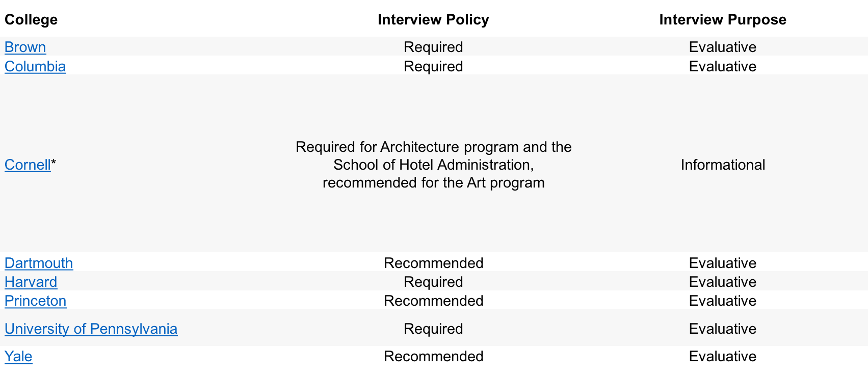Click the Interview Purpose column header

[722, 19]
